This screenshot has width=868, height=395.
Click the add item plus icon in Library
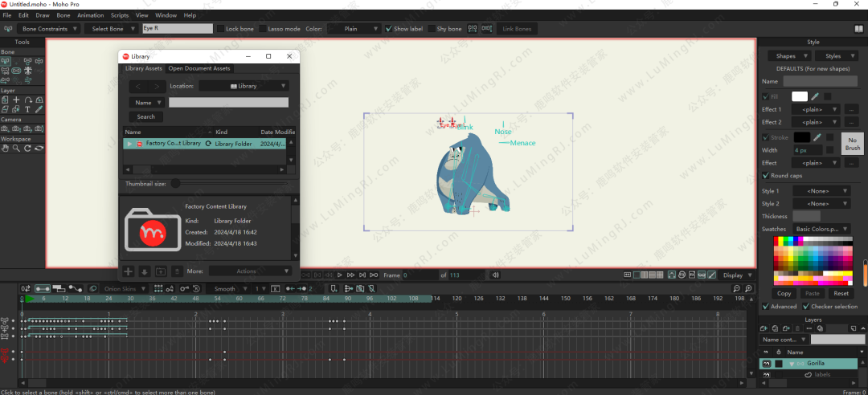click(x=128, y=271)
